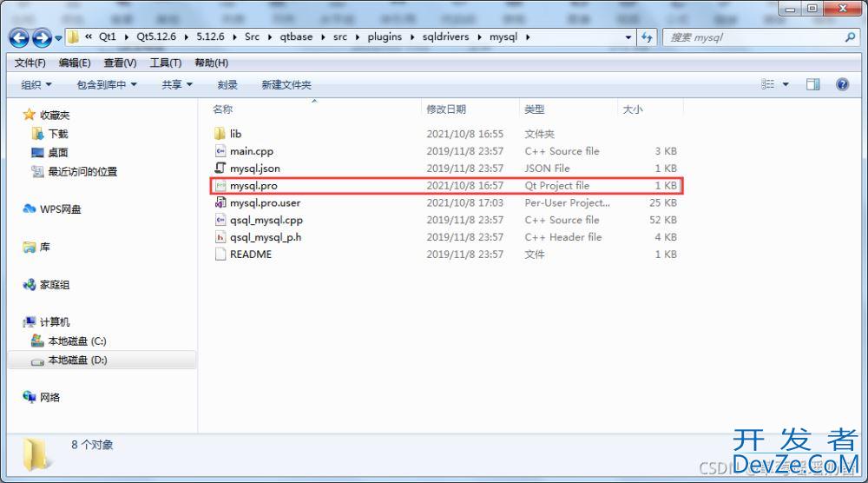Open 本地磁盘 (D:) drive
Image resolution: width=868 pixels, height=483 pixels.
tap(77, 360)
